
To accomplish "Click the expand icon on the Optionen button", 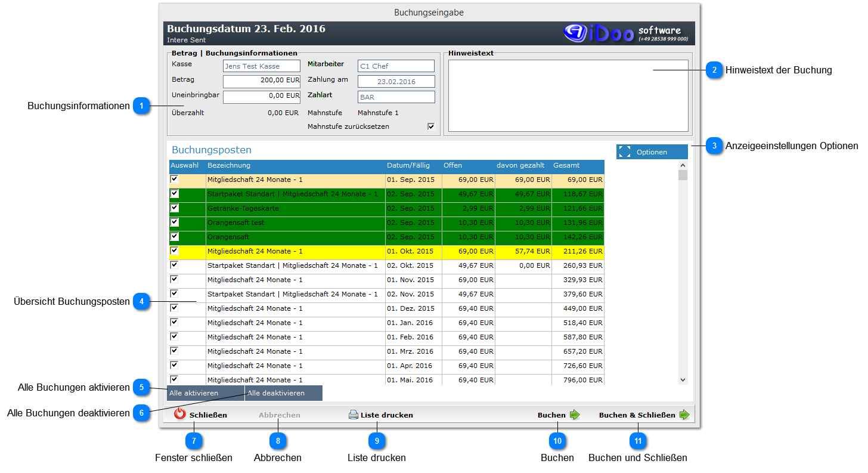I will point(624,152).
